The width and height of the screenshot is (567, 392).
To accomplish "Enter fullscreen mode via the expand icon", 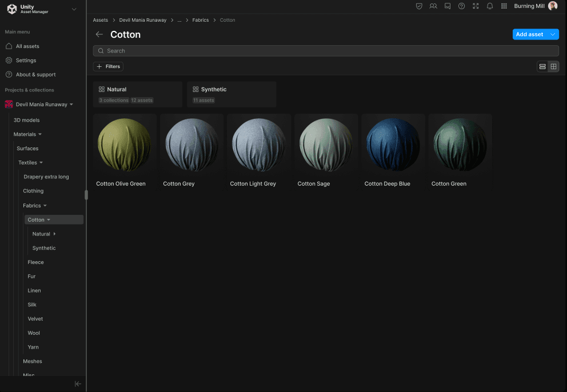I will tap(476, 6).
